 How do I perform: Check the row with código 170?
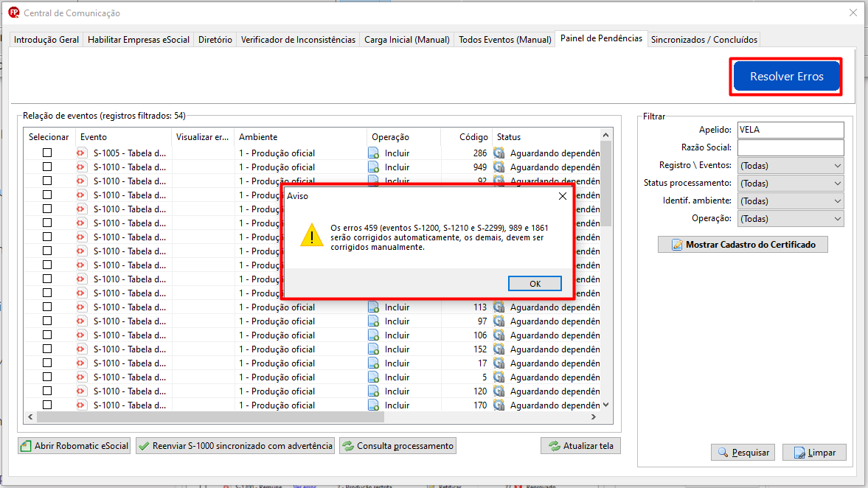pos(47,405)
